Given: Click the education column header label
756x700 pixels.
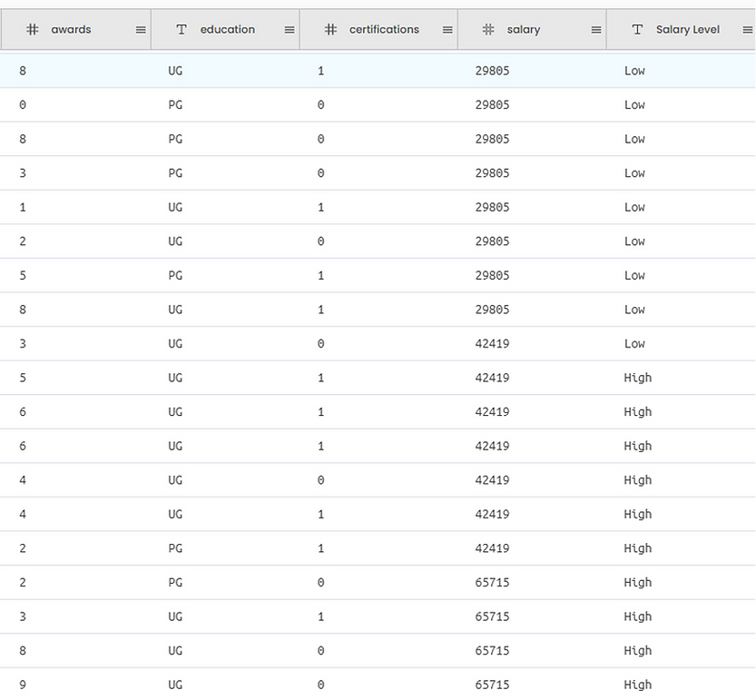Looking at the screenshot, I should (x=227, y=30).
